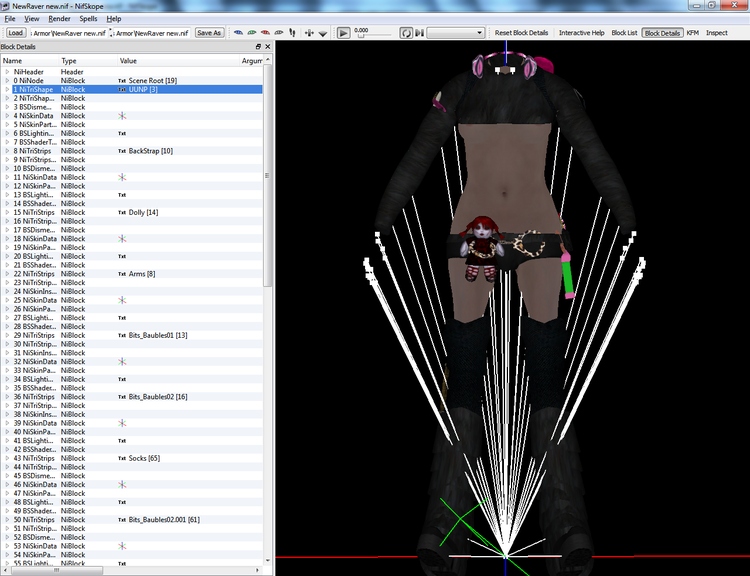Select the 36 NiTriStrips row

pos(132,397)
